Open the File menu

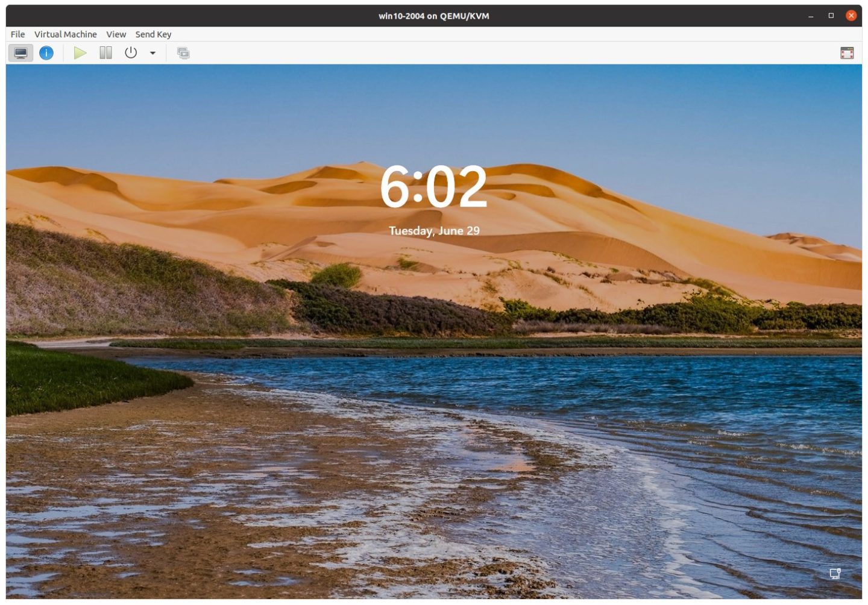(x=16, y=34)
